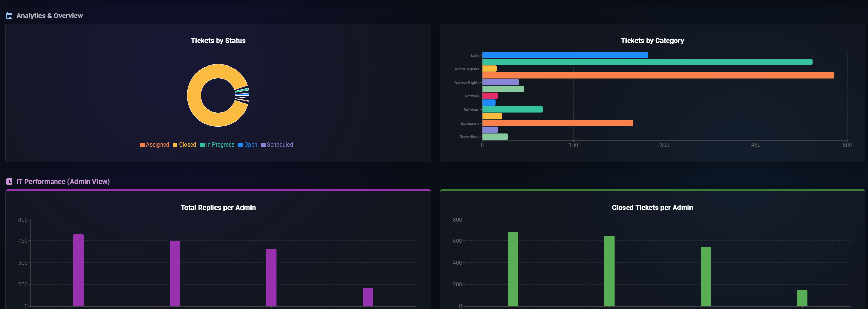The image size is (868, 309).
Task: Click the short yellow Delete Agents bar
Action: pyautogui.click(x=490, y=69)
